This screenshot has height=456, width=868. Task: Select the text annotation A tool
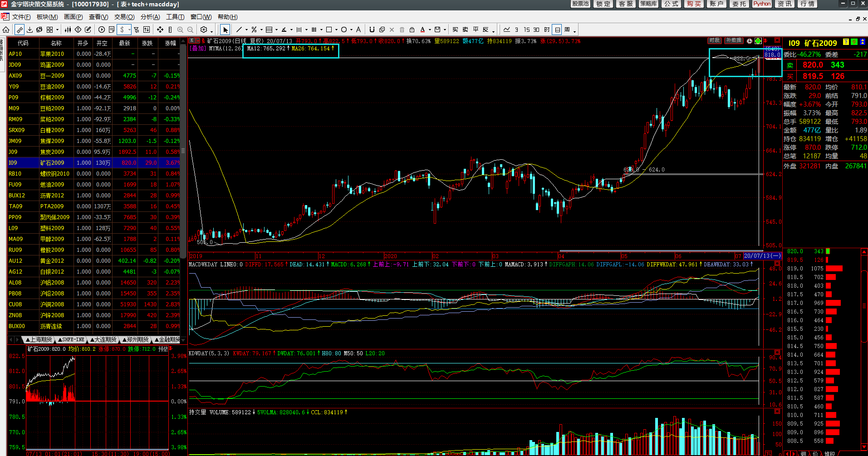coord(358,29)
